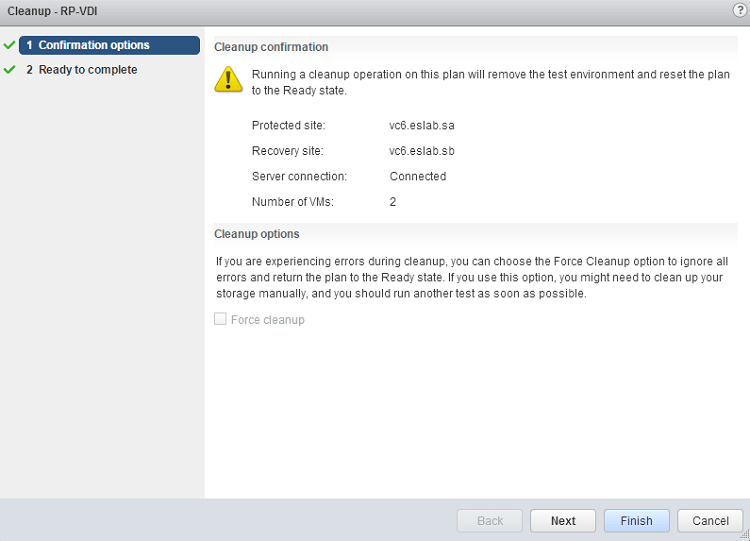Click green checkmark beside Confirmation options
Image resolution: width=750 pixels, height=541 pixels.
click(x=10, y=45)
